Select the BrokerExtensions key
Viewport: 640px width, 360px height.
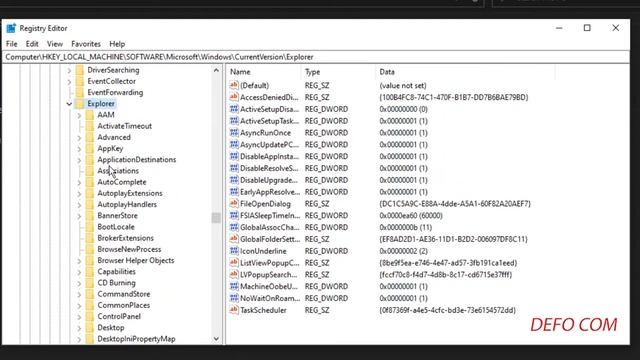coord(125,238)
